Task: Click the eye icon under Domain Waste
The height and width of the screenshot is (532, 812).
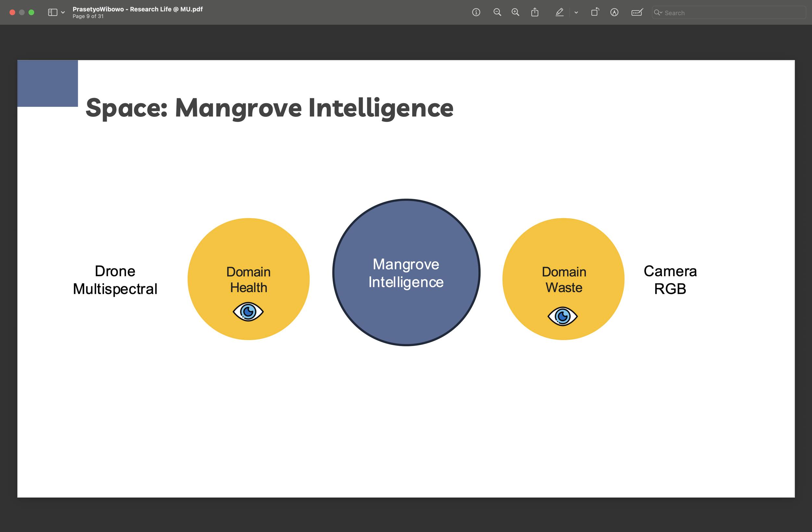Action: [562, 316]
